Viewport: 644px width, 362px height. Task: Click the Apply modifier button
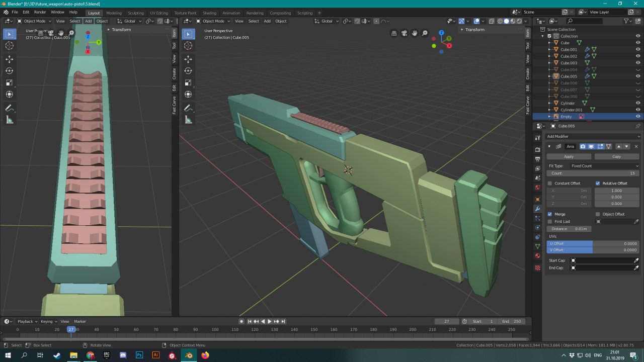[569, 156]
